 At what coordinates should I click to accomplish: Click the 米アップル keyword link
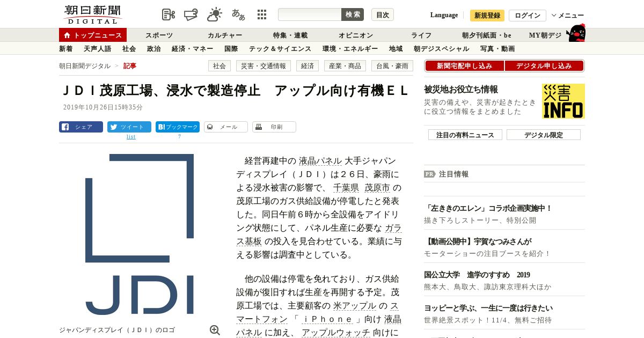pos(355,306)
